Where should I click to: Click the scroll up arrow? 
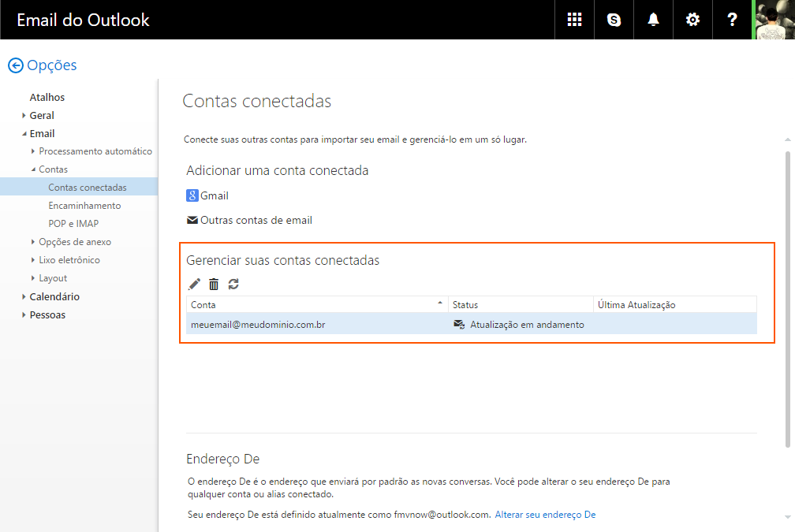coord(787,140)
